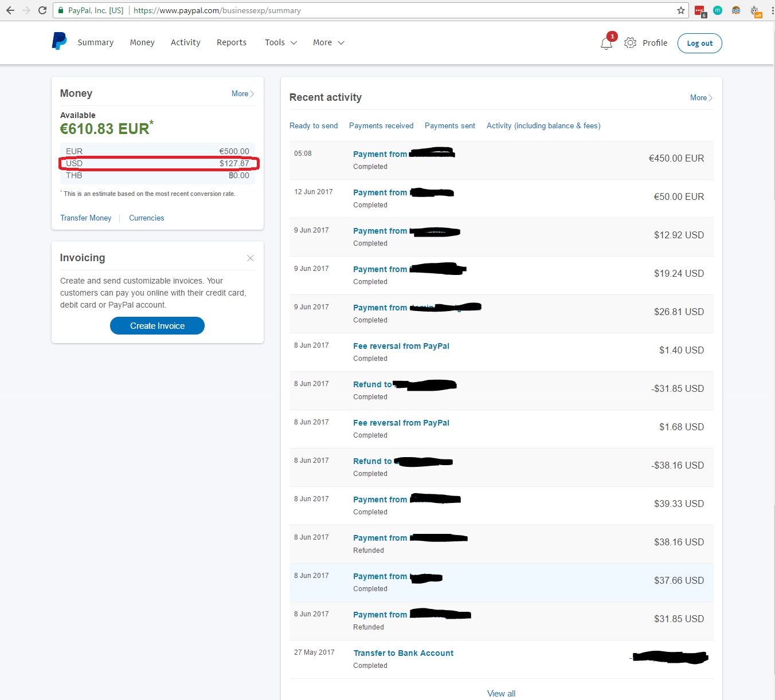
Task: Open the $26.81 USD payment entry
Action: (502, 314)
